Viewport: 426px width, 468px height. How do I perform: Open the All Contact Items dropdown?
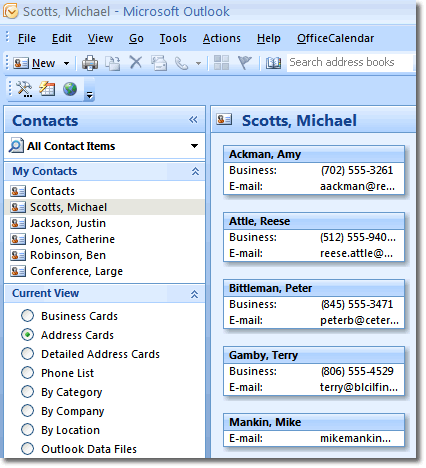click(x=194, y=146)
